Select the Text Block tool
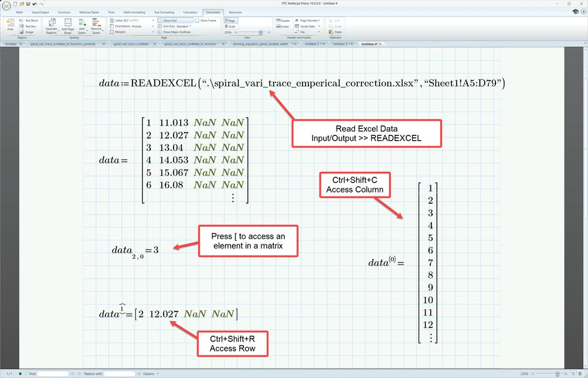This screenshot has height=378, width=588. tap(28, 21)
